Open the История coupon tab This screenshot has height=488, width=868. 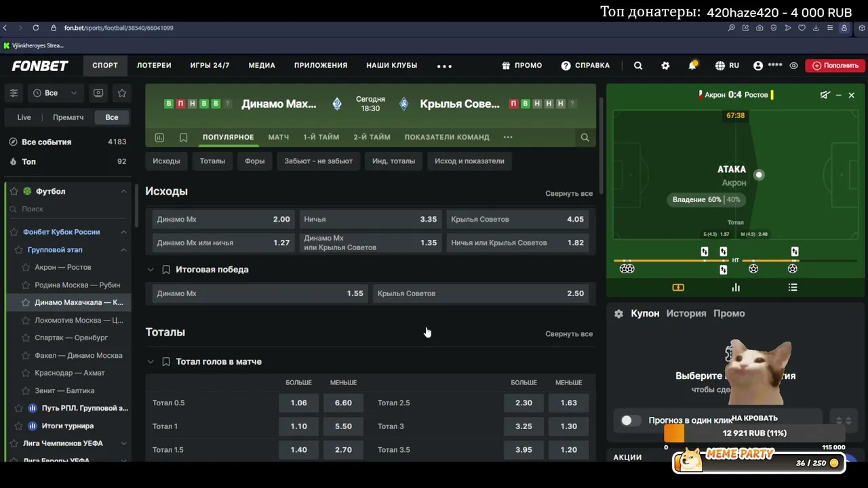[x=686, y=314]
